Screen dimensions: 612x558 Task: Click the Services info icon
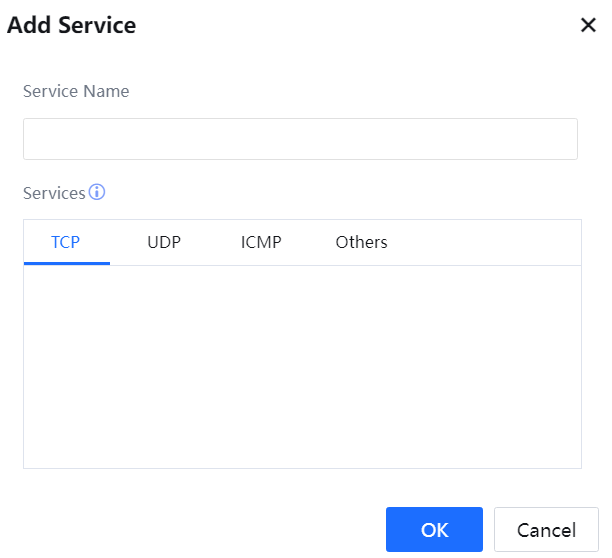[97, 192]
